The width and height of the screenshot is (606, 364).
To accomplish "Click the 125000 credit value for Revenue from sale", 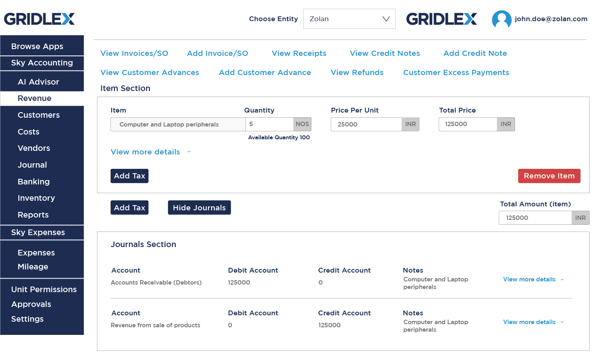I will pos(329,325).
